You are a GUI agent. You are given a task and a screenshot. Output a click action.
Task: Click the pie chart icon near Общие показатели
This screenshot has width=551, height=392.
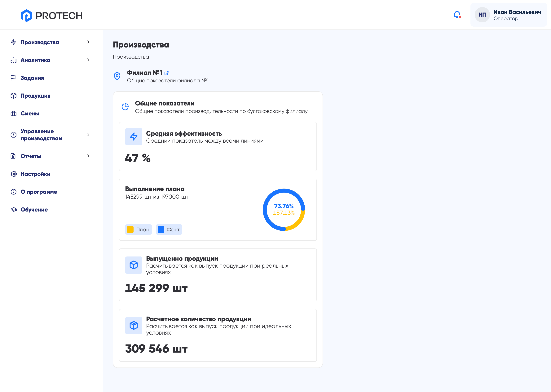[125, 107]
